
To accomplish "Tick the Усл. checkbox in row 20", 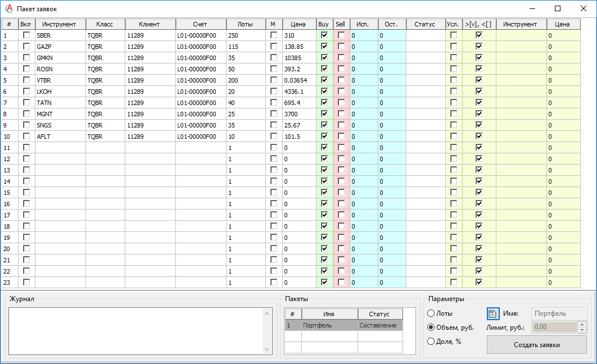I will click(454, 248).
